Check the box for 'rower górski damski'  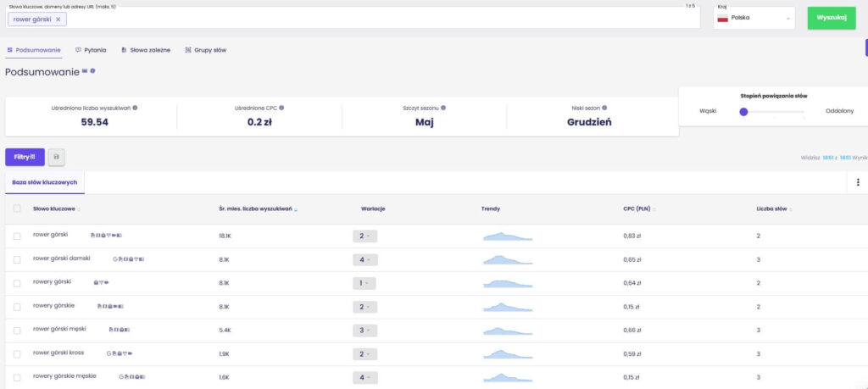pyautogui.click(x=17, y=259)
